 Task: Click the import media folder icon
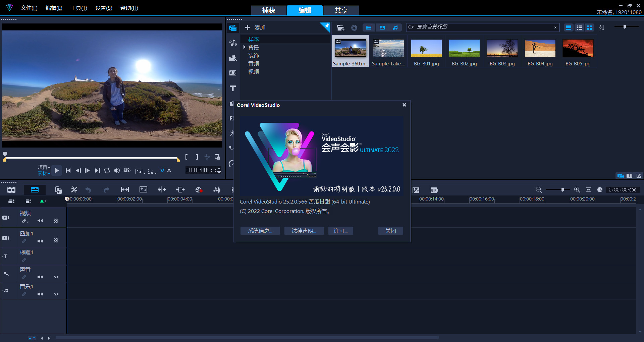pos(340,28)
